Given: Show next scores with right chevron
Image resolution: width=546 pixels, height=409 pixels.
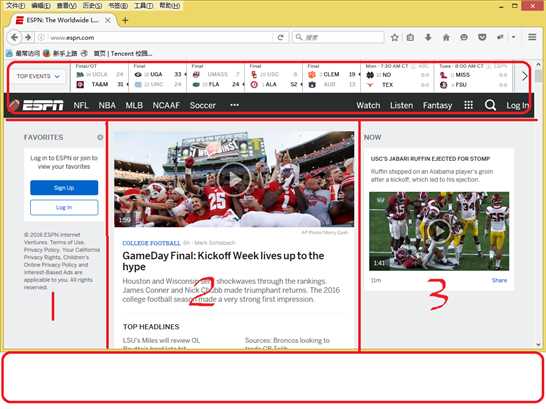Looking at the screenshot, I should point(524,76).
